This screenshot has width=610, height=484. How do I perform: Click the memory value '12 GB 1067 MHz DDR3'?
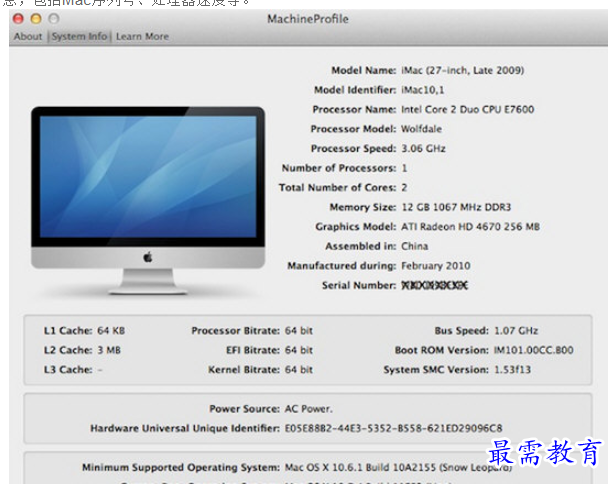456,207
